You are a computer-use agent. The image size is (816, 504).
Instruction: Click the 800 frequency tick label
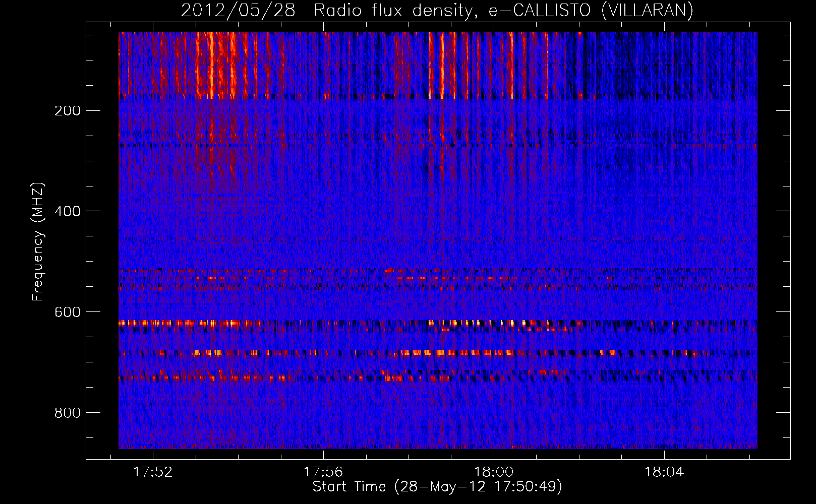point(67,413)
